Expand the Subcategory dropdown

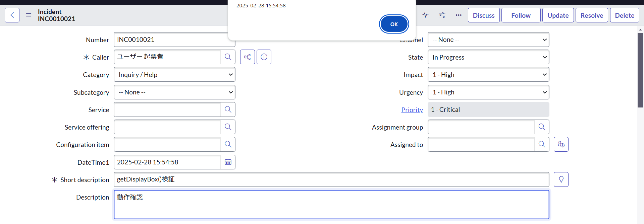(174, 92)
